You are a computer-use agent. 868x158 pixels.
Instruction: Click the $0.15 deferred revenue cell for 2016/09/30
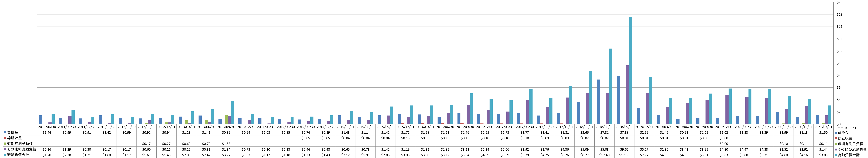tap(465, 138)
